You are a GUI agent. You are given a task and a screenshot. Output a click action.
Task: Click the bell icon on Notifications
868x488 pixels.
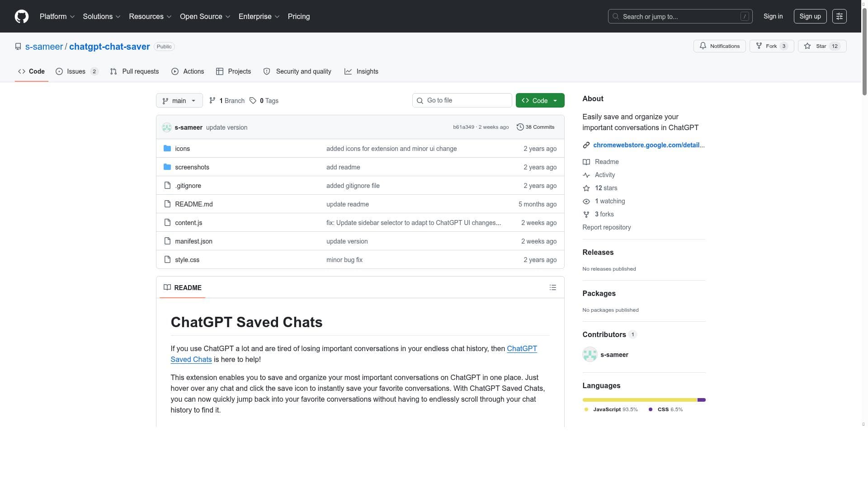point(703,46)
